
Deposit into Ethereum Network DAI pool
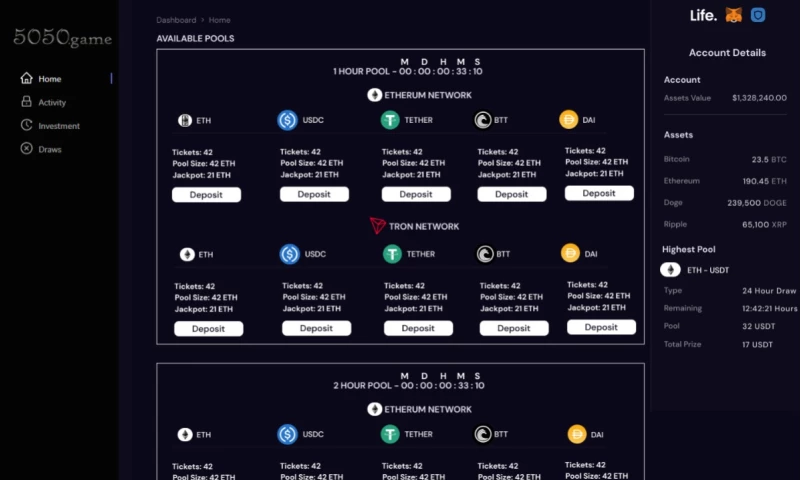[x=599, y=194]
